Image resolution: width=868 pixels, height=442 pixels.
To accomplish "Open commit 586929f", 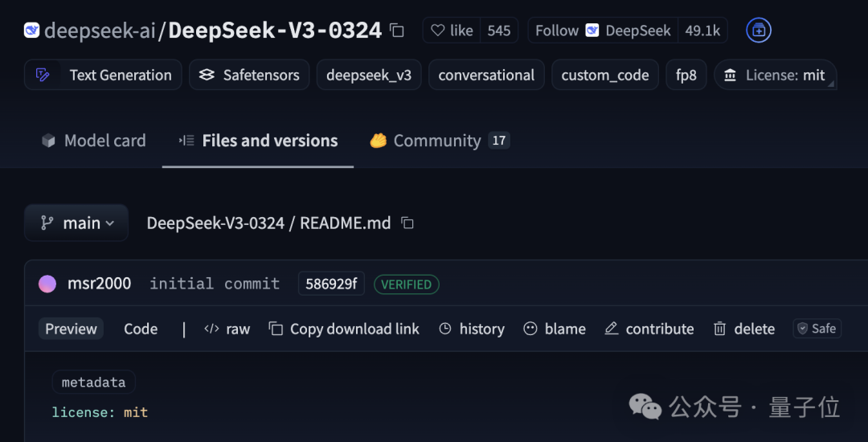I will coord(331,284).
